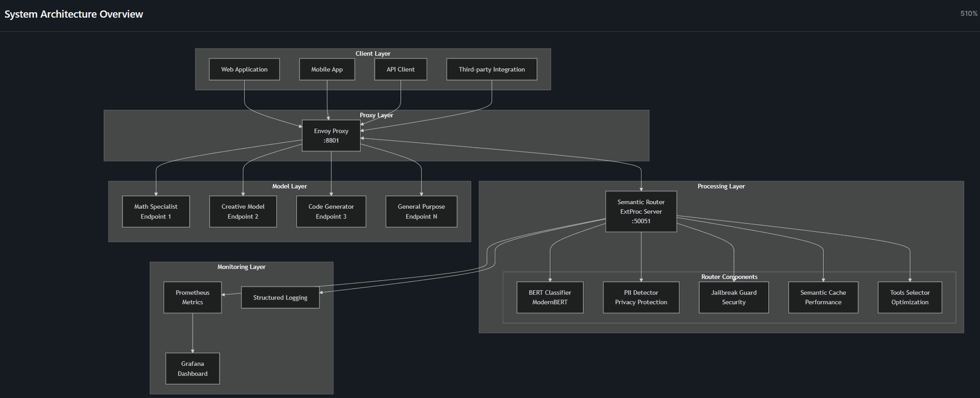Viewport: 980px width, 398px height.
Task: Select the PII Detector Privacy Protection box
Action: click(x=641, y=297)
